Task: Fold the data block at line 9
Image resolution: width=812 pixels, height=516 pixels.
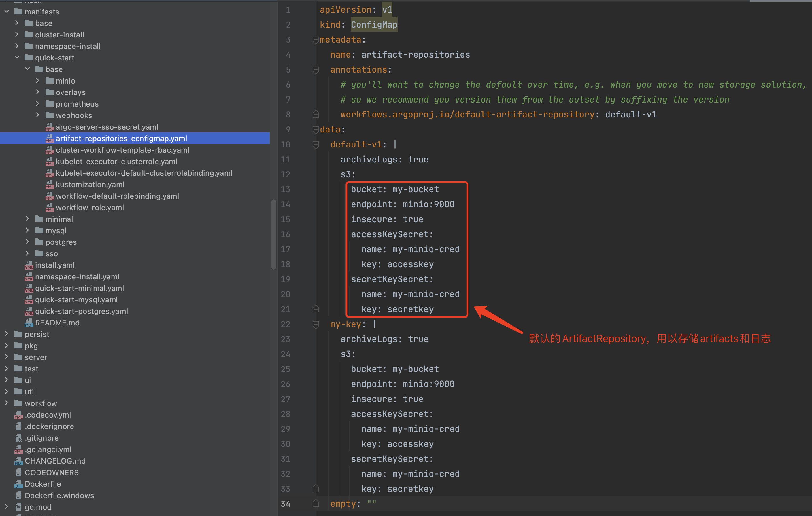Action: click(316, 129)
